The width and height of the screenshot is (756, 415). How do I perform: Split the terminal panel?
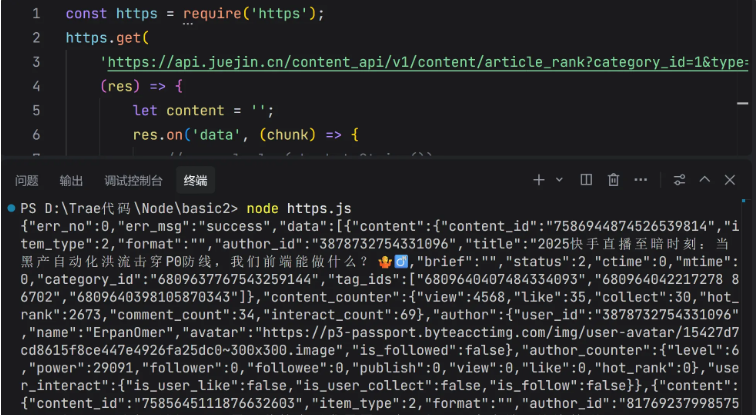click(586, 180)
